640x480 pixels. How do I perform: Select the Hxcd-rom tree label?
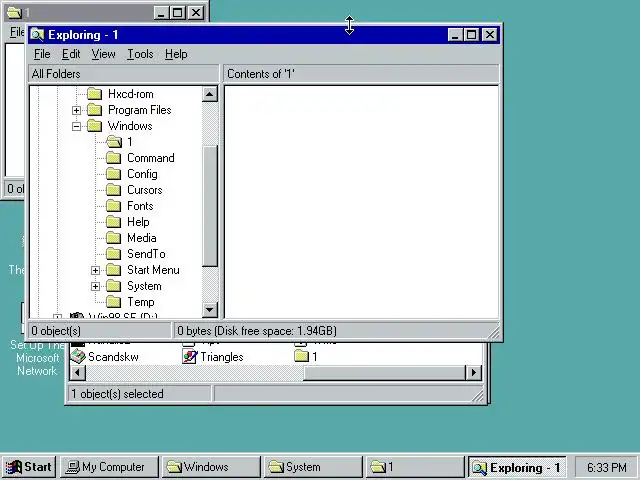click(131, 94)
